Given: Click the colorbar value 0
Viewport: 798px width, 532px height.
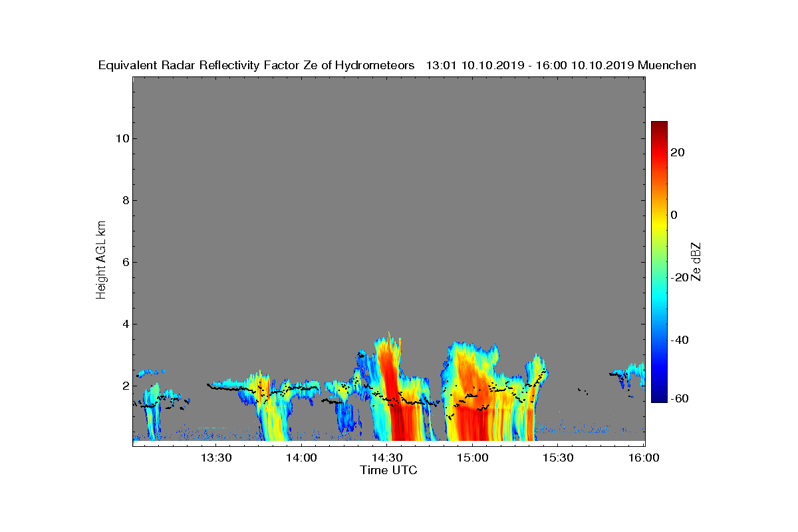Looking at the screenshot, I should tap(675, 215).
